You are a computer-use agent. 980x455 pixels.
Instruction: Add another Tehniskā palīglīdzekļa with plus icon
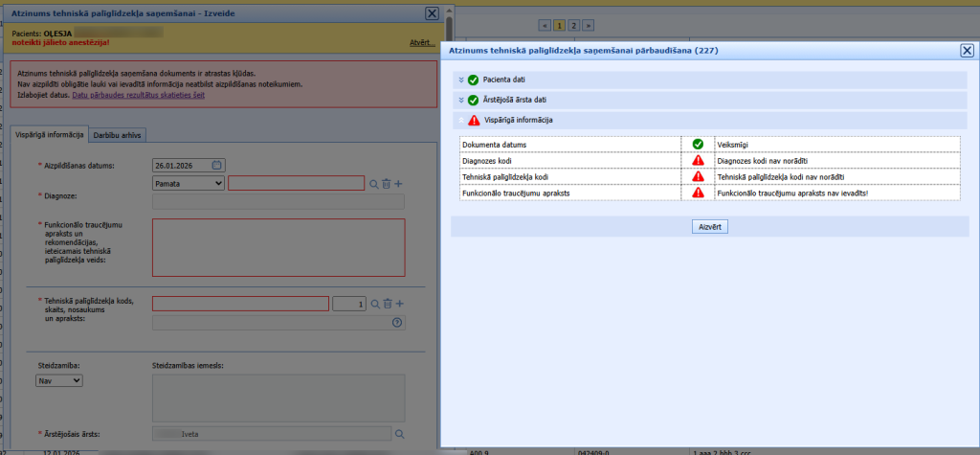[x=400, y=304]
